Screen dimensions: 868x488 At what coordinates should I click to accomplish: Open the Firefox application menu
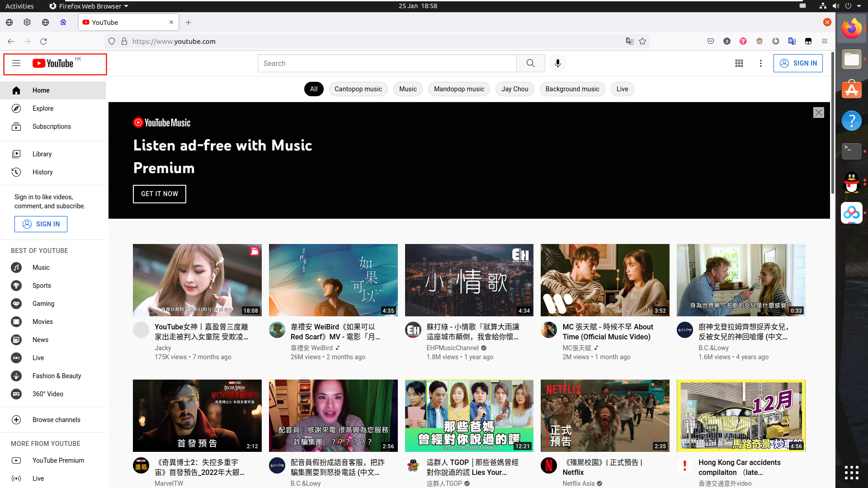[x=825, y=41]
